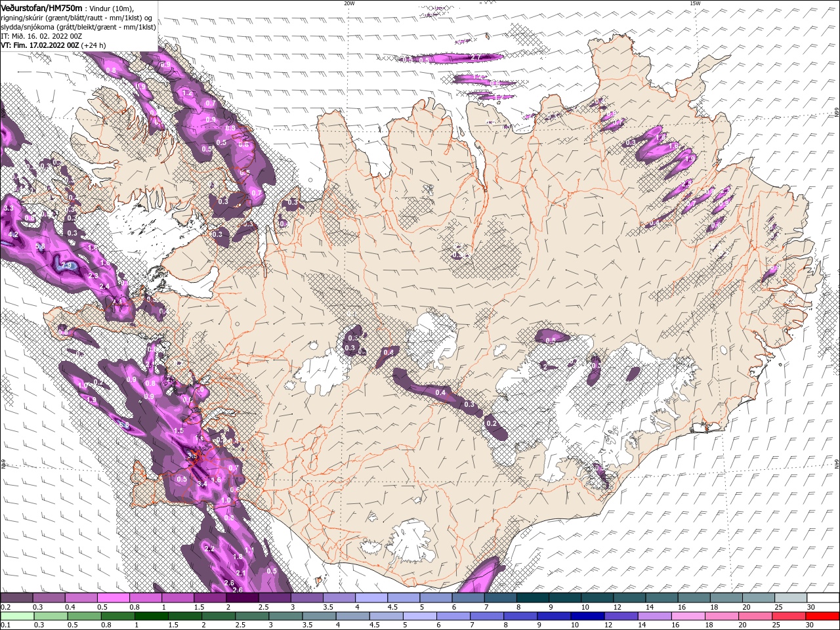Pick bright pink upper swatch between 0.5 and 0.8
This screenshot has height=630, width=840.
[114, 598]
